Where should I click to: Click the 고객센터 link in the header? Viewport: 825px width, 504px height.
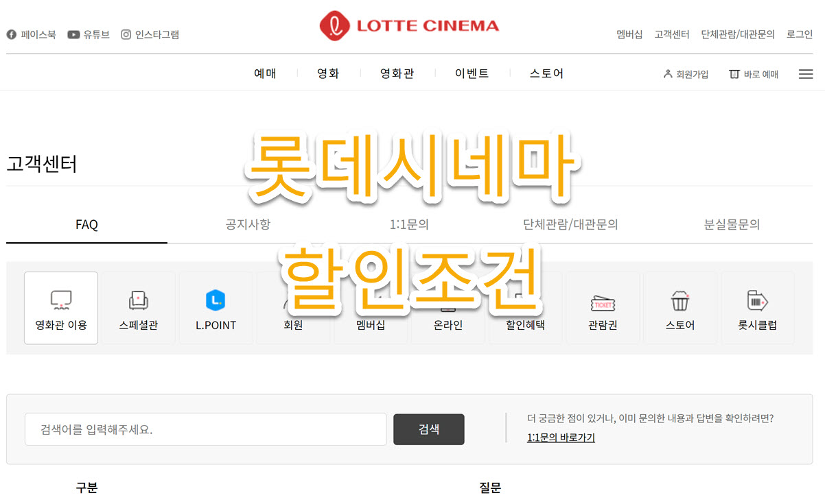pyautogui.click(x=672, y=34)
